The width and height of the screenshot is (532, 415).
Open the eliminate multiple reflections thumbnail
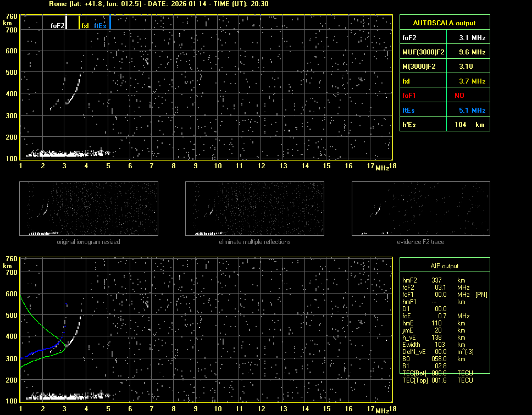pyautogui.click(x=254, y=208)
